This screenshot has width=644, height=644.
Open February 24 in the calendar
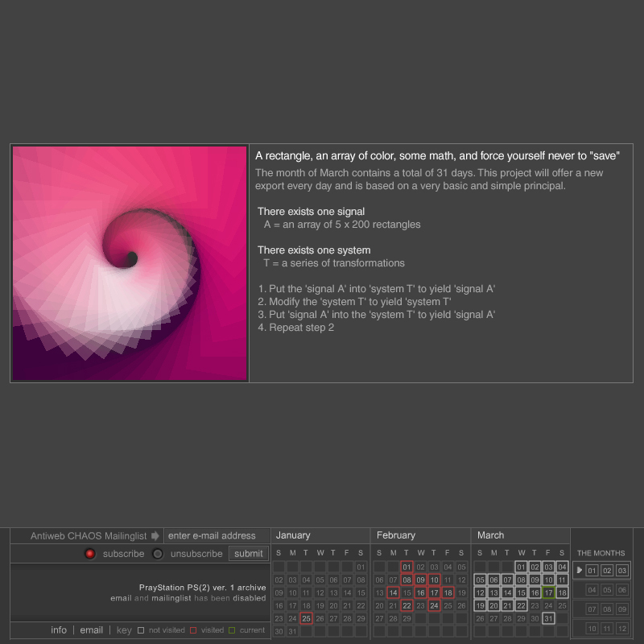[434, 606]
